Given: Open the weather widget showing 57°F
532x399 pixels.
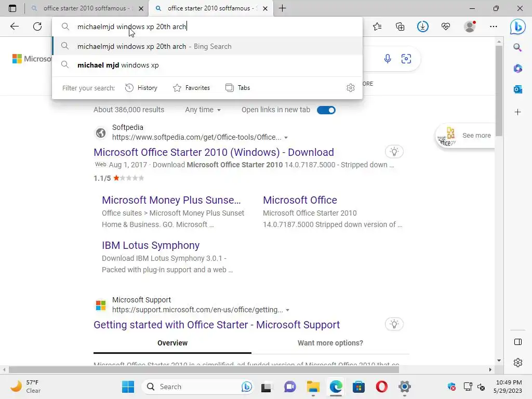Looking at the screenshot, I should click(x=25, y=387).
